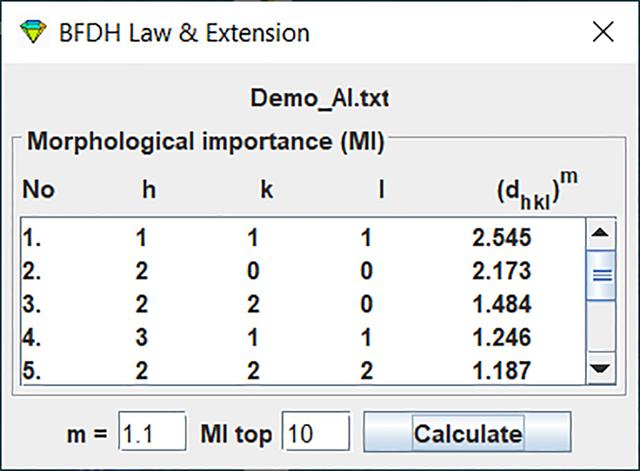The height and width of the screenshot is (471, 640).
Task: Click the 'No' column header
Action: click(x=38, y=190)
